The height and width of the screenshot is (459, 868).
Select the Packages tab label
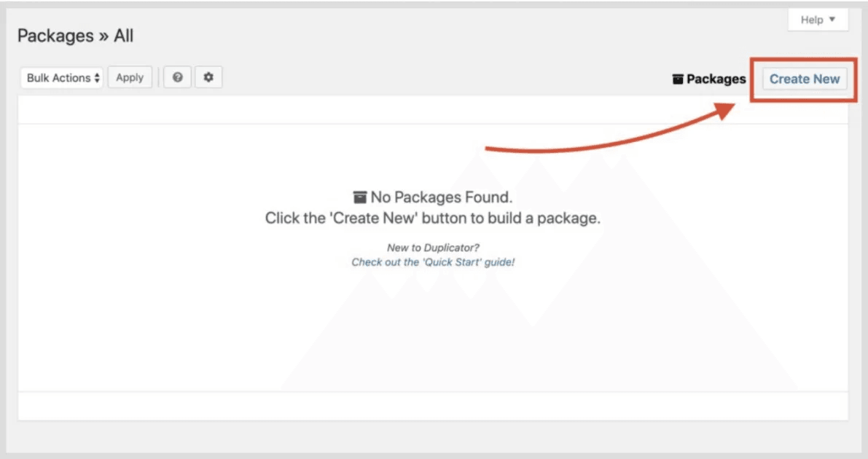click(716, 79)
